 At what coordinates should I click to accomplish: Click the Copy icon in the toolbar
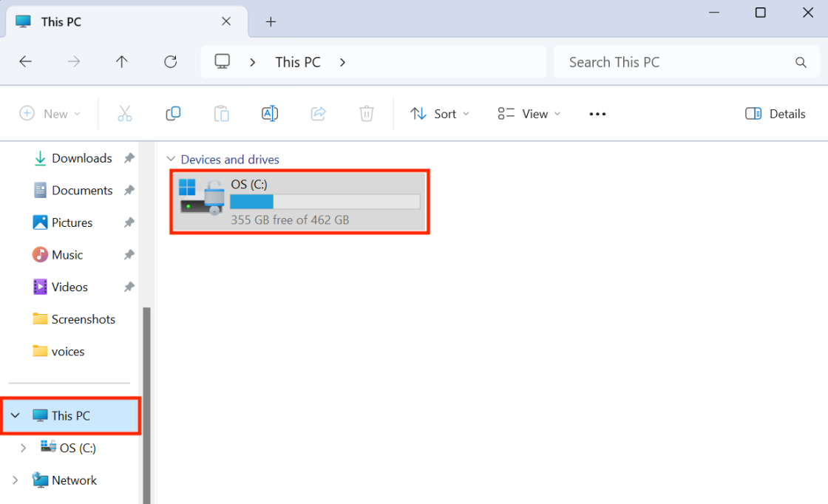173,113
